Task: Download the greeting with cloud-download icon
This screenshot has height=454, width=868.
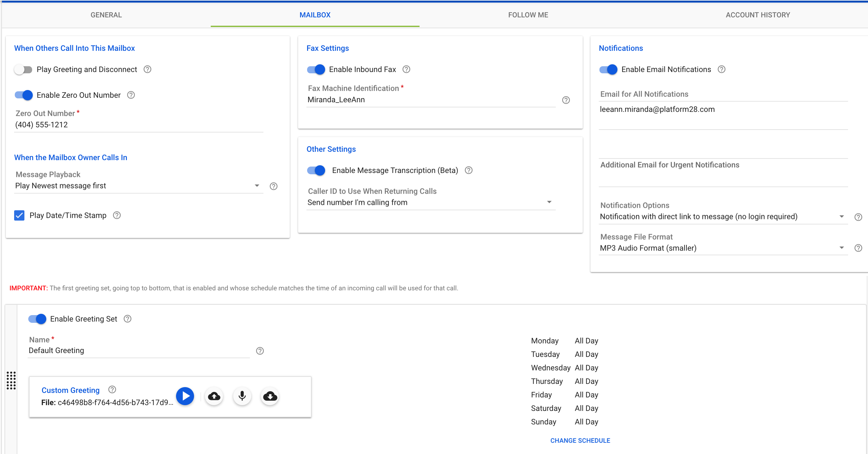Action: point(270,396)
